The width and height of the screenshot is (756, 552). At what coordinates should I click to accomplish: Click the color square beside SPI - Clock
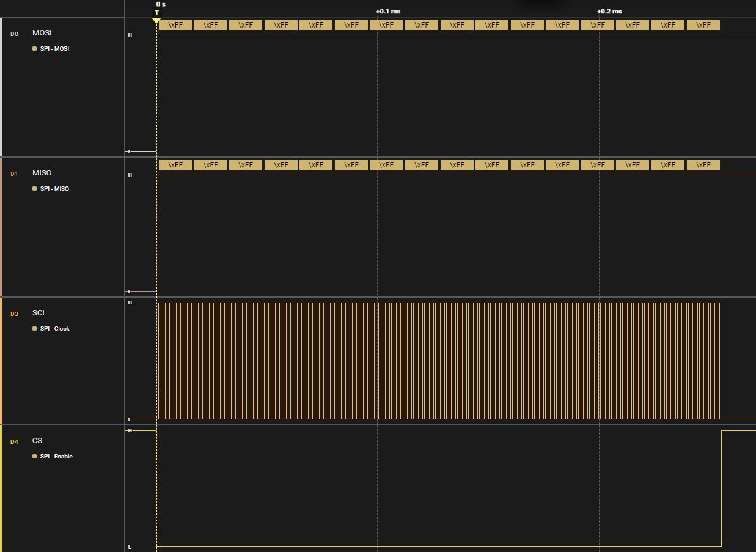tap(35, 329)
